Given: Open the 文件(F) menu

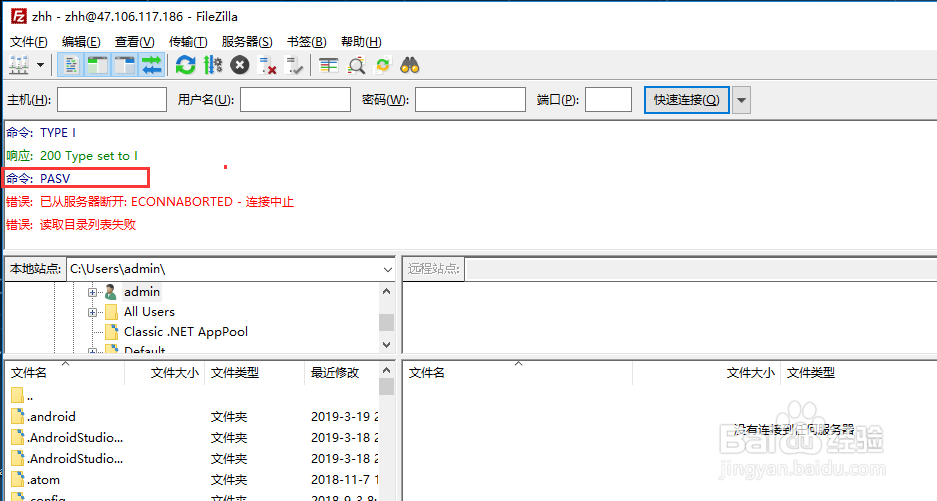Looking at the screenshot, I should click(29, 42).
